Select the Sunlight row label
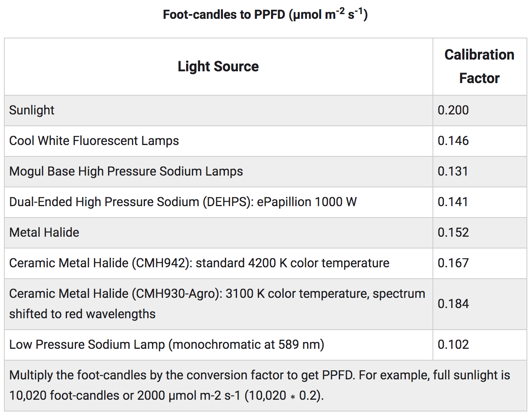This screenshot has width=532, height=417. pos(32,110)
